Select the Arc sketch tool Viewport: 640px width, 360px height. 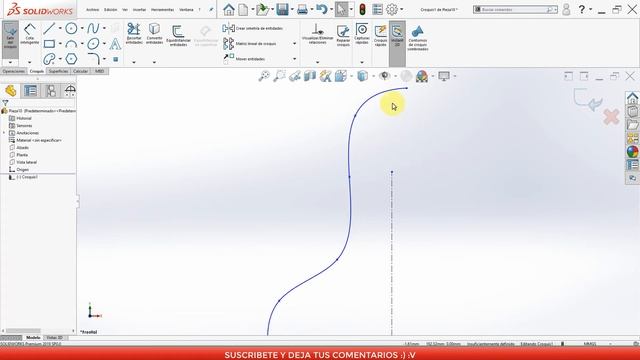[x=71, y=44]
